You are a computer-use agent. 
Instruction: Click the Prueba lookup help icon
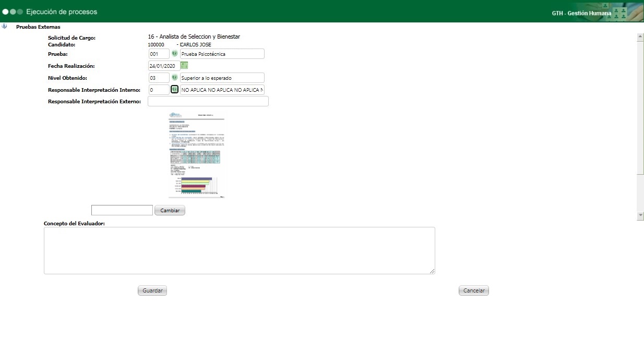pyautogui.click(x=175, y=54)
